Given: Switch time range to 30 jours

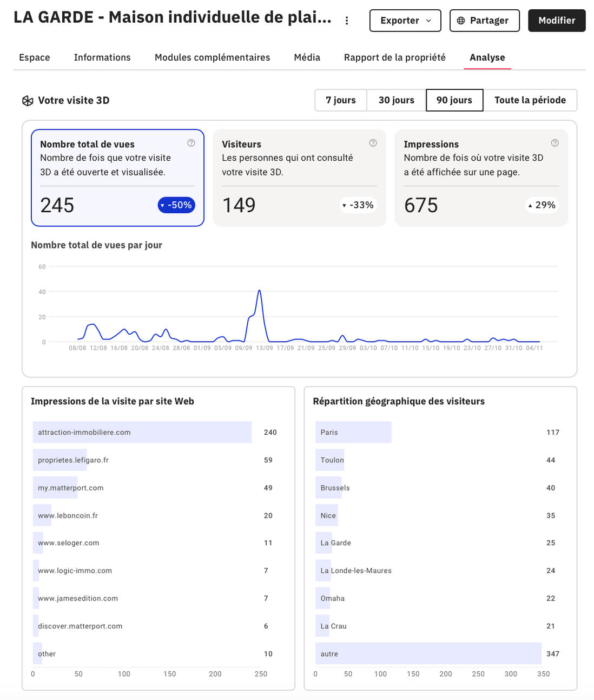Looking at the screenshot, I should [397, 100].
